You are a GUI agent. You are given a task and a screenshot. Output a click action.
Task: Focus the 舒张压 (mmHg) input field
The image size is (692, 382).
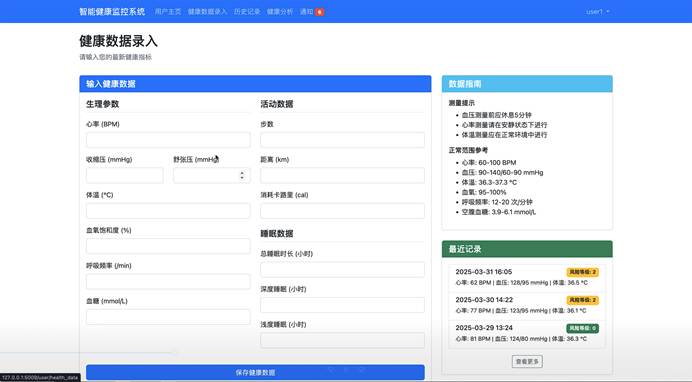tap(212, 175)
